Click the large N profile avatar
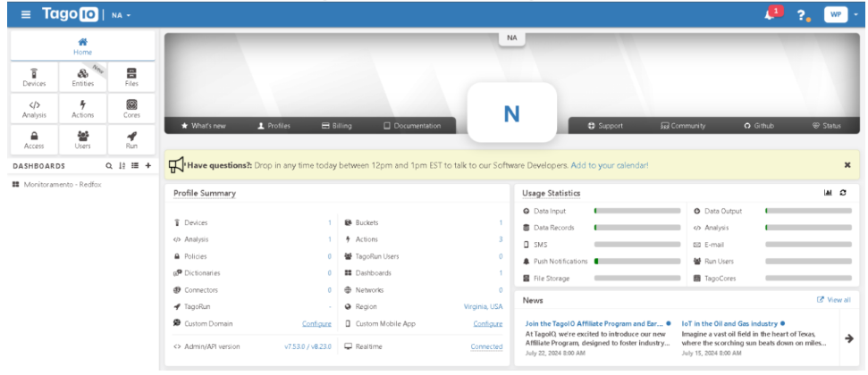This screenshot has height=375, width=868. tap(512, 112)
